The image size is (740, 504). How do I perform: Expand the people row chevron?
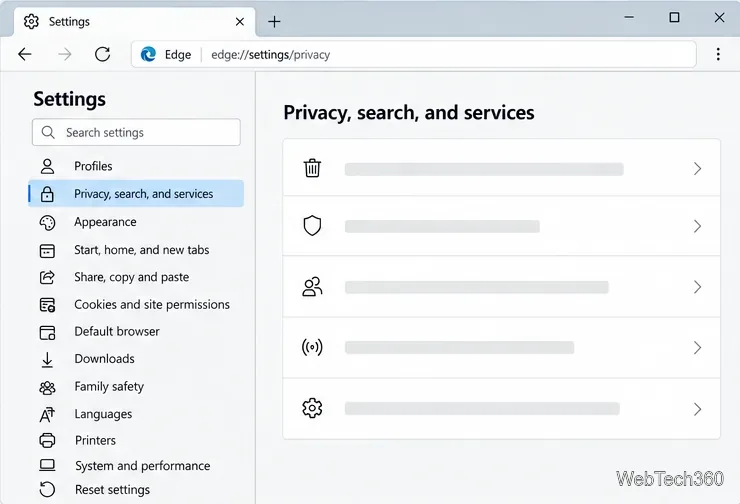point(698,287)
